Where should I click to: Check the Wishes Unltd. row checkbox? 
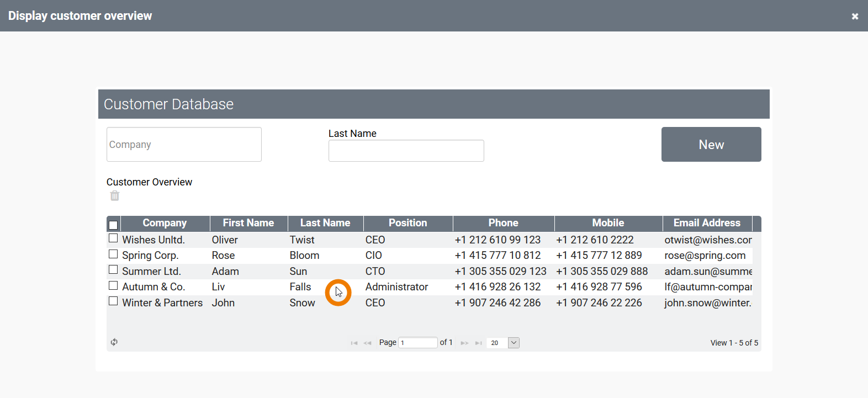coord(113,238)
